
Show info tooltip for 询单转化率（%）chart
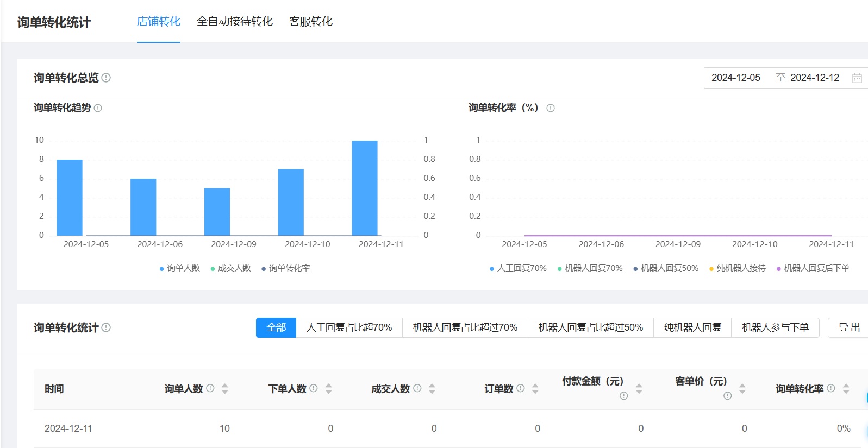pyautogui.click(x=551, y=108)
